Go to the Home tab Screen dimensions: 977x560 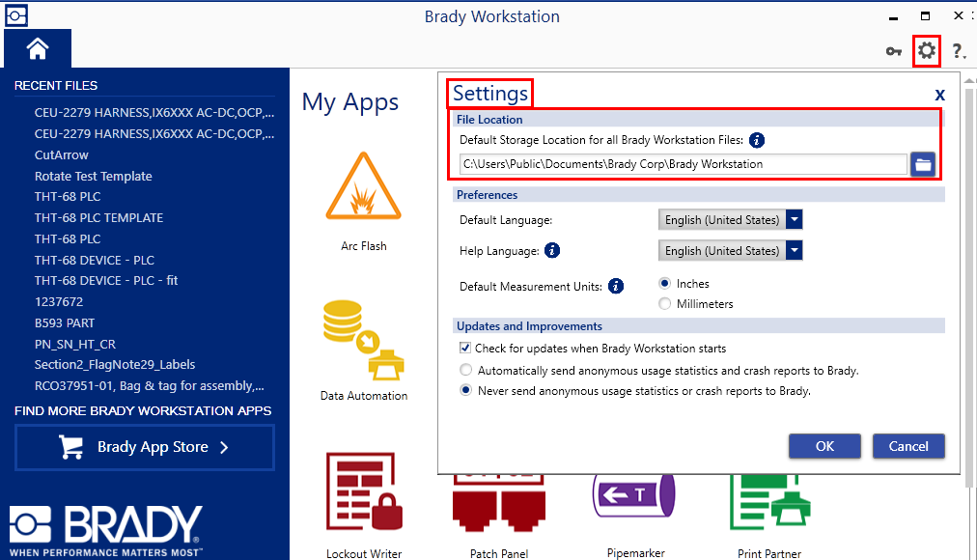[38, 48]
